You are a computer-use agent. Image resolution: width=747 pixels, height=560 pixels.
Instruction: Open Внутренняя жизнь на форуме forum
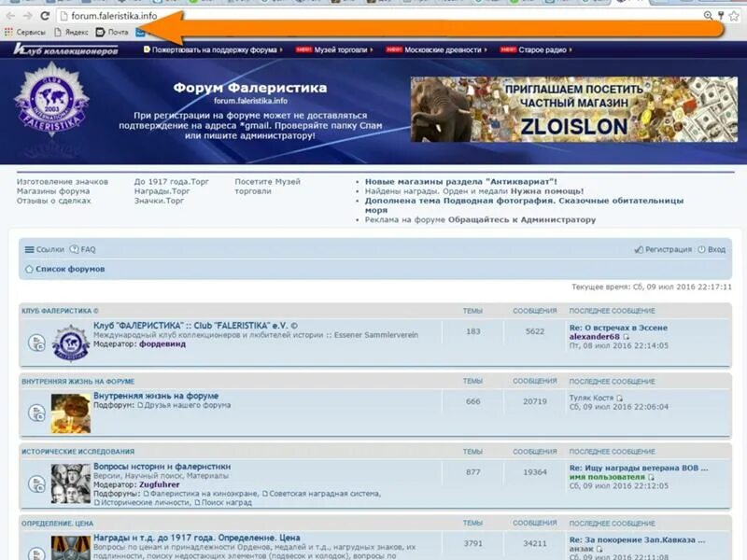tap(156, 396)
